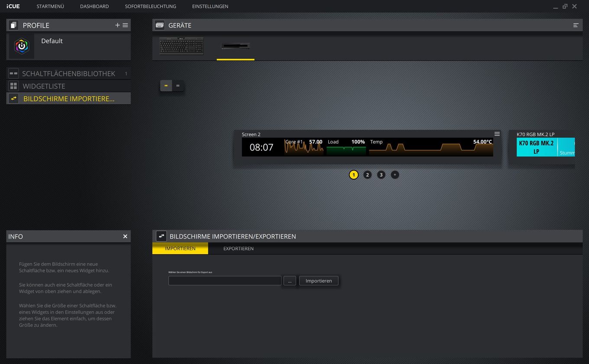
Task: Select the Default profile name
Action: [x=52, y=41]
